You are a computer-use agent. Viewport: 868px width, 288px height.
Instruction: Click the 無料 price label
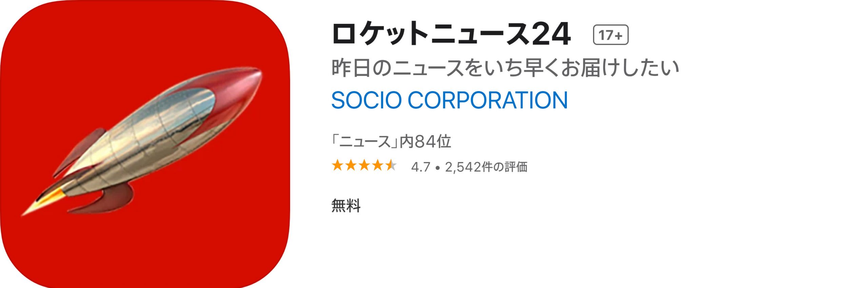click(x=346, y=205)
